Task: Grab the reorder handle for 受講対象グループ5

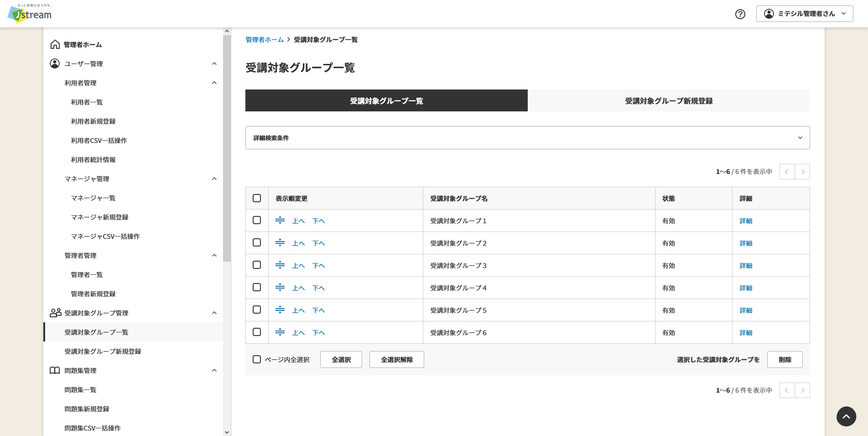Action: click(x=280, y=310)
